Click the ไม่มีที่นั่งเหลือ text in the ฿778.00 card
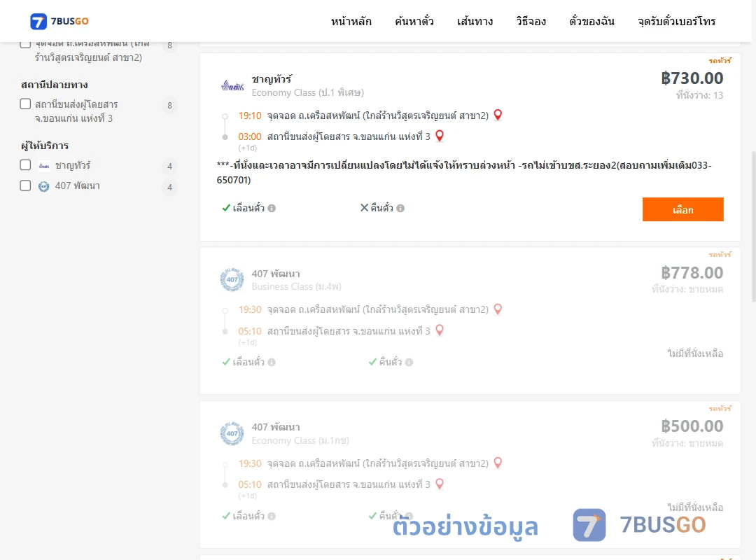 pyautogui.click(x=695, y=353)
